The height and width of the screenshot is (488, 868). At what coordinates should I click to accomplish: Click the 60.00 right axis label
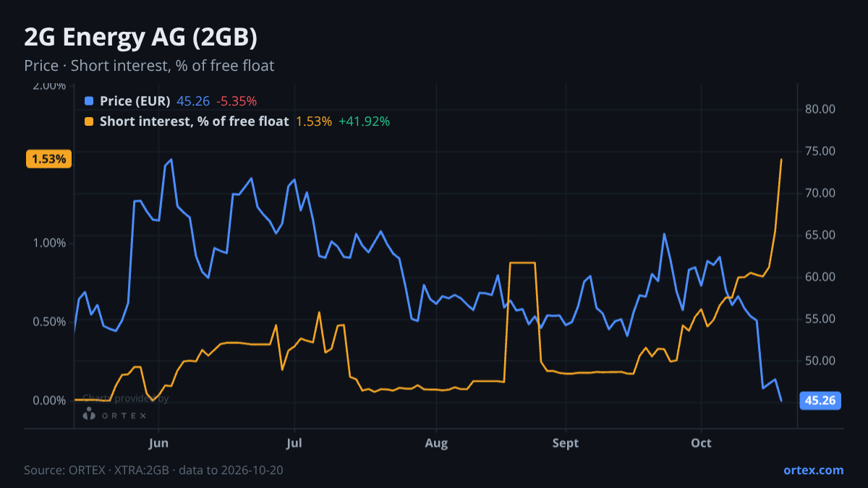tap(820, 277)
